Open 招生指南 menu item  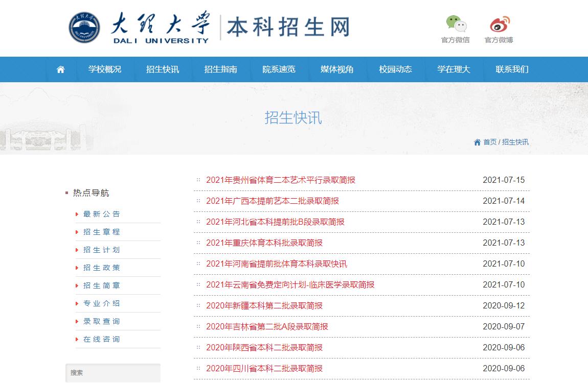(x=220, y=69)
